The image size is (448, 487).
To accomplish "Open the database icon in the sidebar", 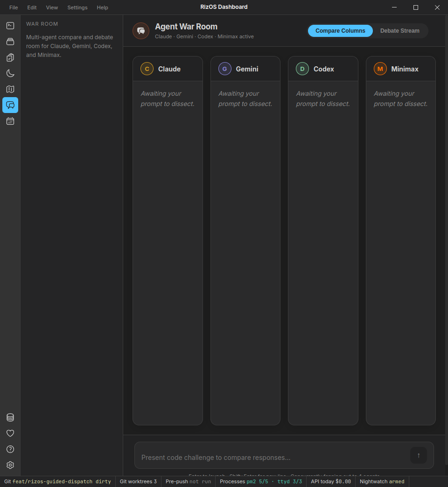I will click(10, 417).
